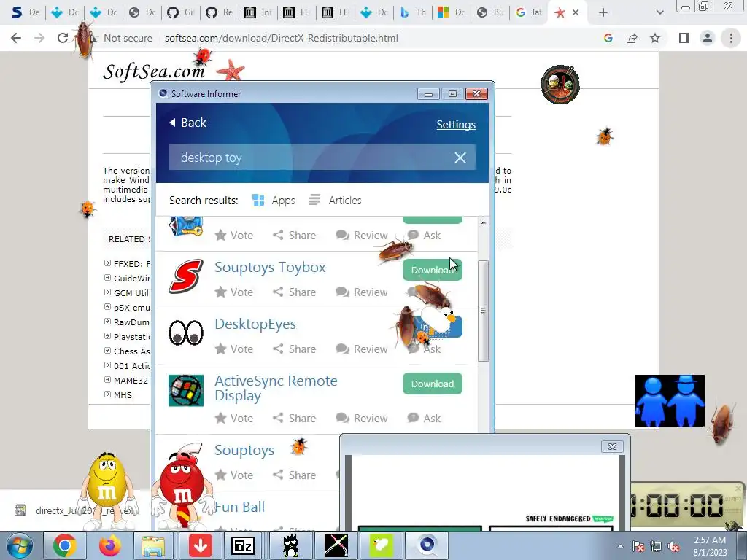This screenshot has width=747, height=560.
Task: Filter search results by Articles
Action: pyautogui.click(x=336, y=201)
